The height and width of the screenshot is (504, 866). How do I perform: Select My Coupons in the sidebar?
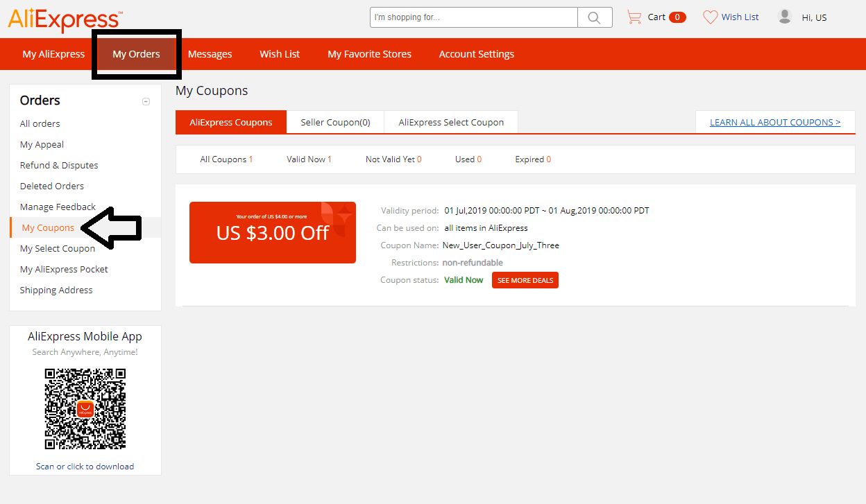tap(48, 227)
